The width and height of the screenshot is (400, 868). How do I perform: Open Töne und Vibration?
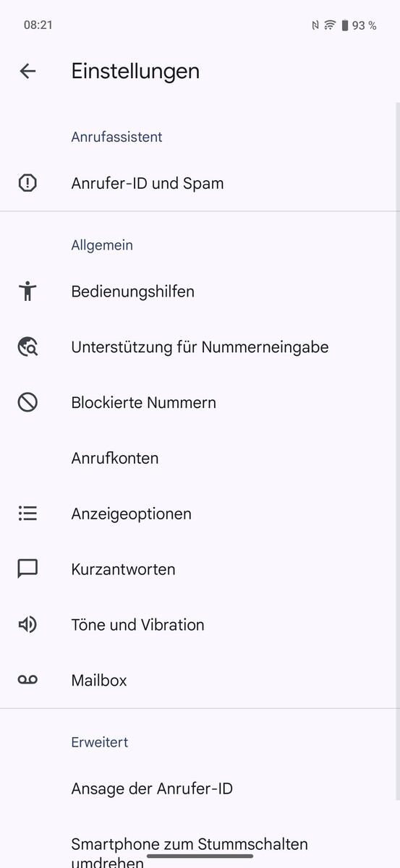(200, 625)
